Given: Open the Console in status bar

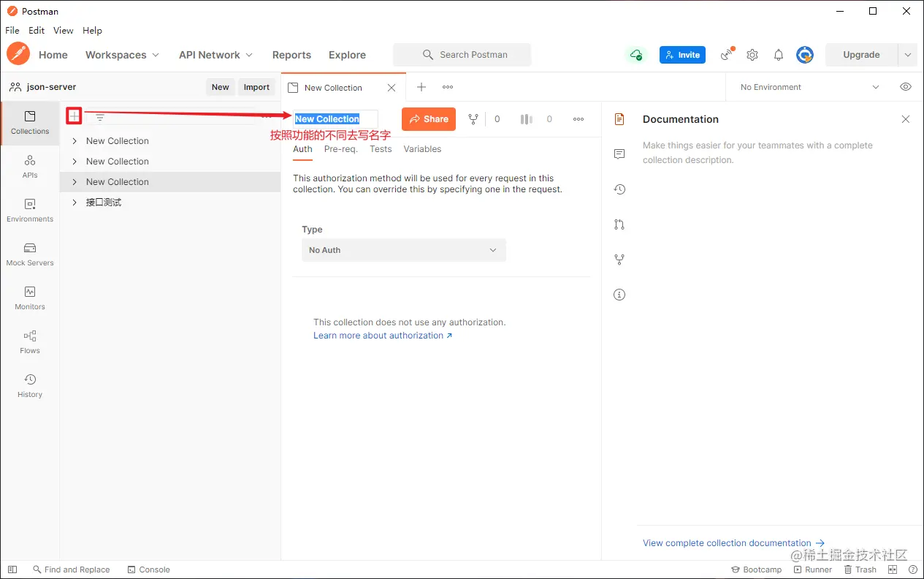Looking at the screenshot, I should tap(149, 569).
